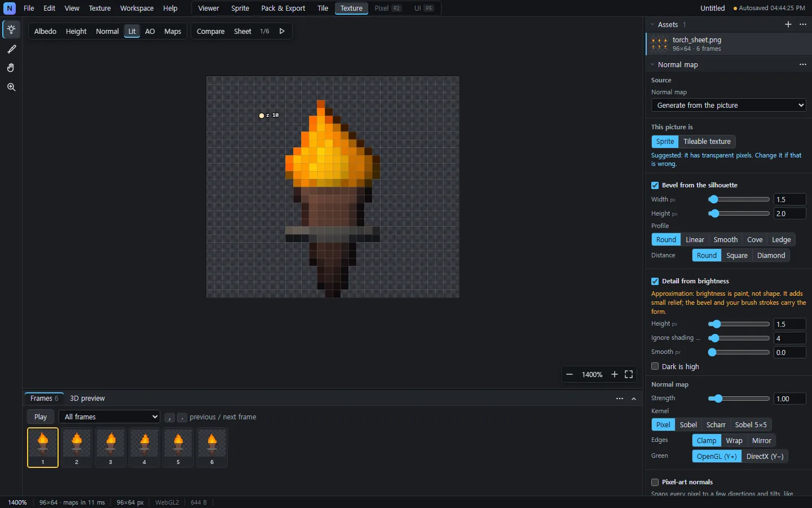Select the brush tool in sidebar
The height and width of the screenshot is (508, 812).
11,49
